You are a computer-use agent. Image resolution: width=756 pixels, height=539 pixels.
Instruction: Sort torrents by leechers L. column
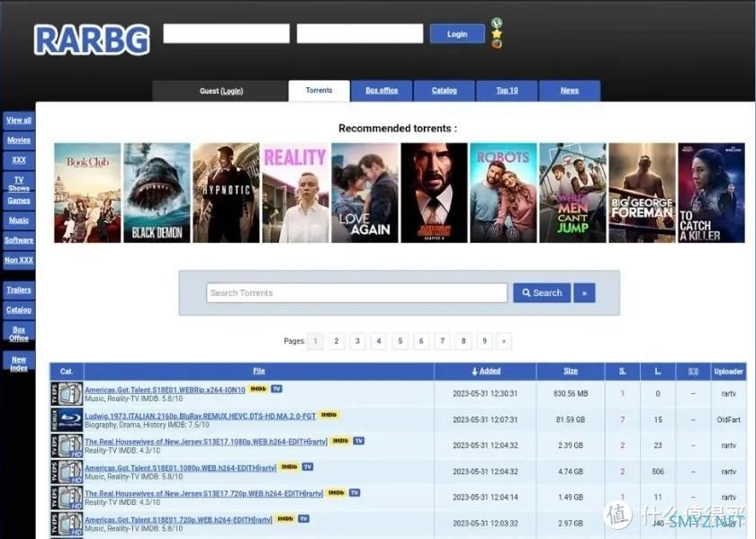tap(658, 372)
